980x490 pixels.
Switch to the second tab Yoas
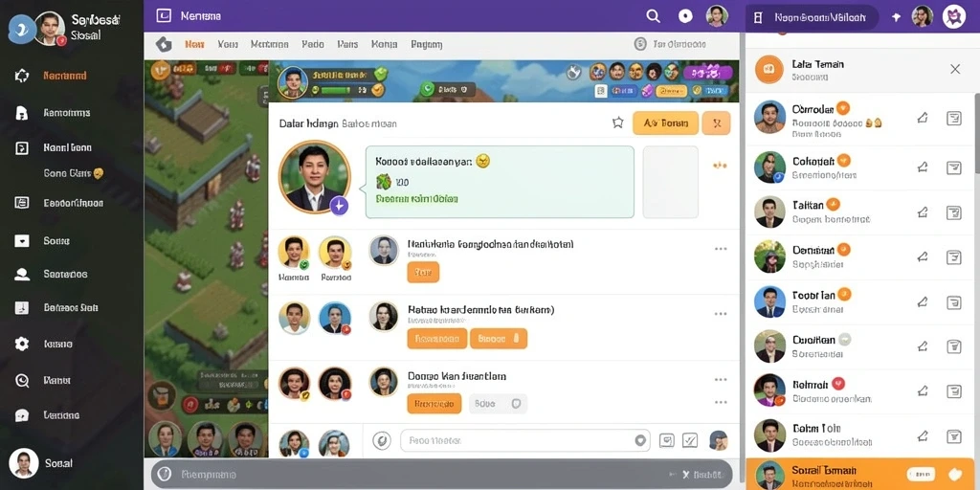228,44
